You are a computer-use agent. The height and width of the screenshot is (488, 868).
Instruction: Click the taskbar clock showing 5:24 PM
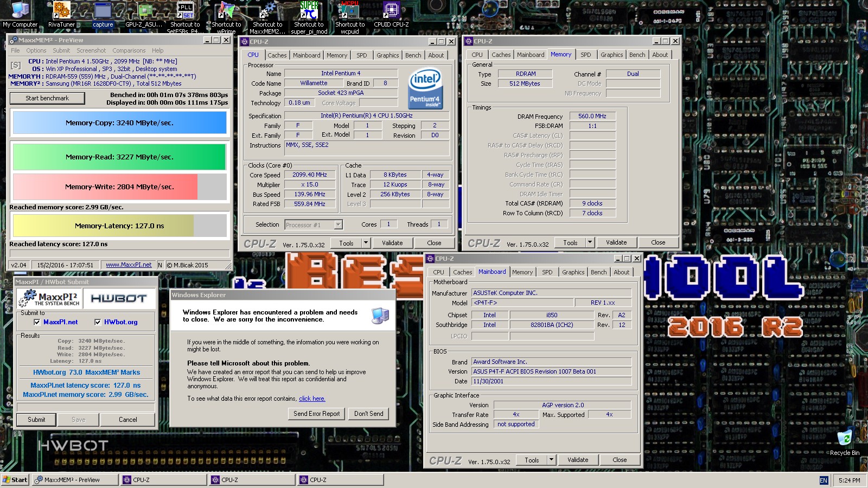coord(849,480)
